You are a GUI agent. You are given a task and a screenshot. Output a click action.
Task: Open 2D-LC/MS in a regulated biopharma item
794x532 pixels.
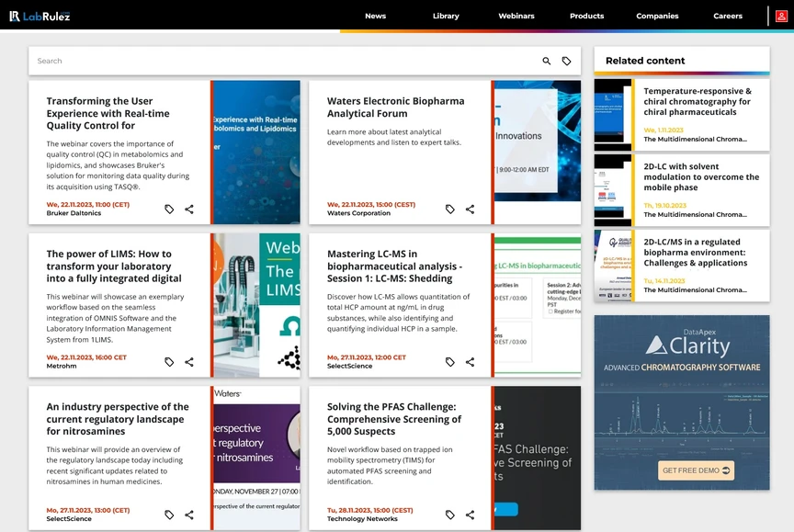pos(696,253)
